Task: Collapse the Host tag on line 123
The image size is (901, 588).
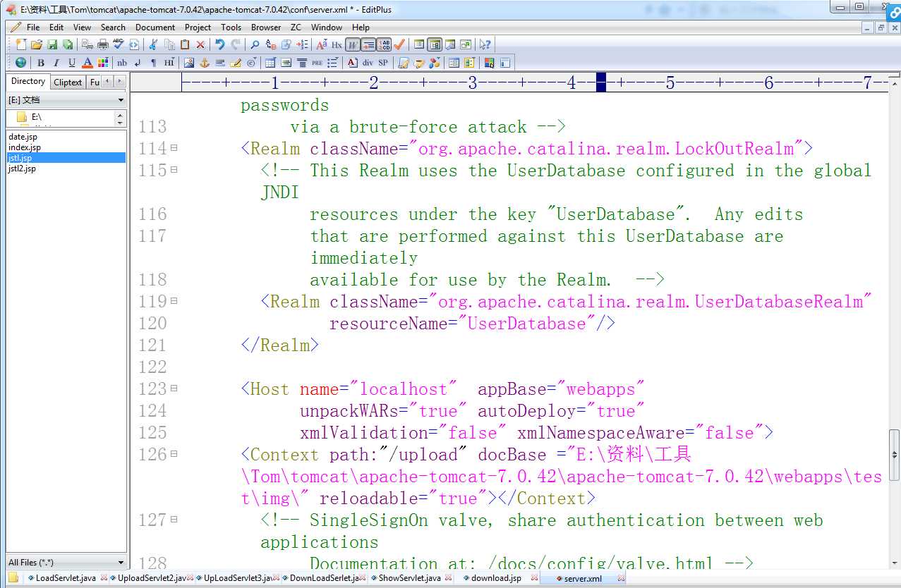Action: point(174,388)
